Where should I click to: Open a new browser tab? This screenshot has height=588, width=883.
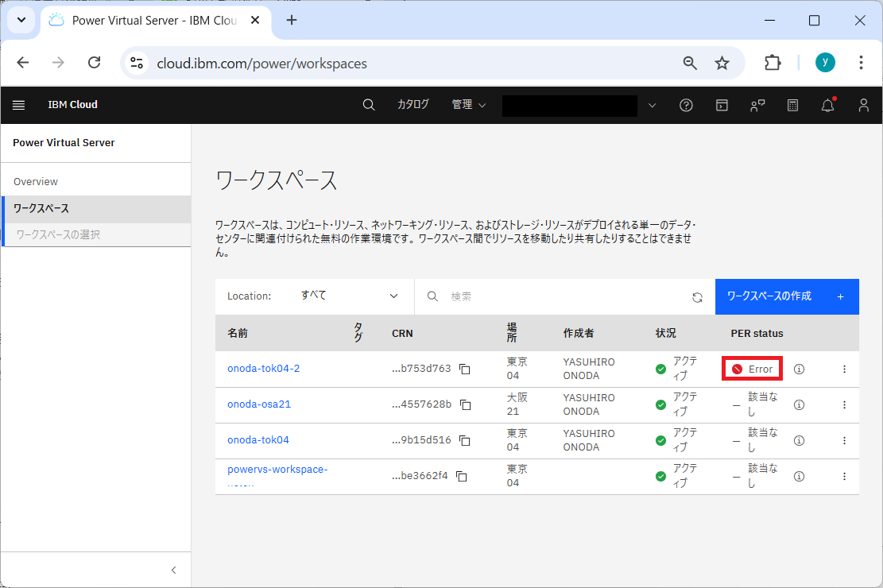coord(291,21)
